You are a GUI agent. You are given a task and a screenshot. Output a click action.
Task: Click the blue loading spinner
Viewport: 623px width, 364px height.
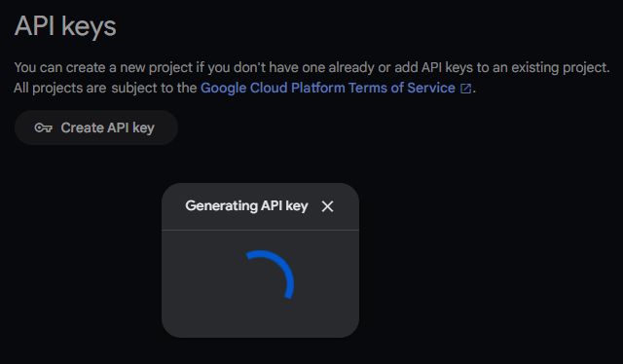pos(271,274)
